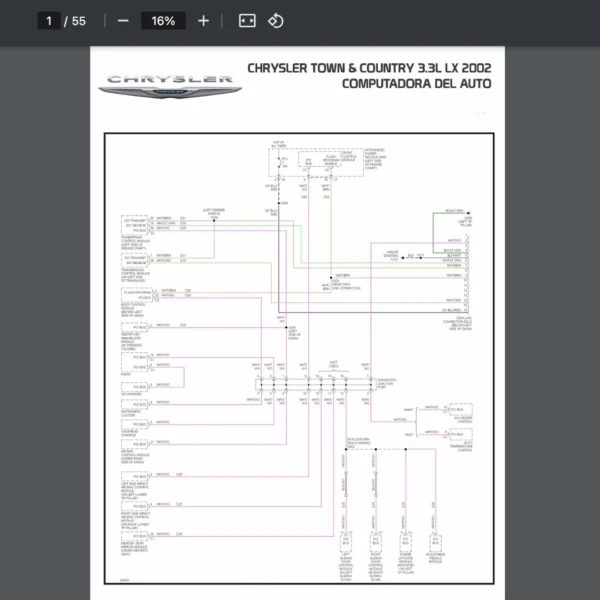Click the Chrysler winged logo

(x=169, y=86)
